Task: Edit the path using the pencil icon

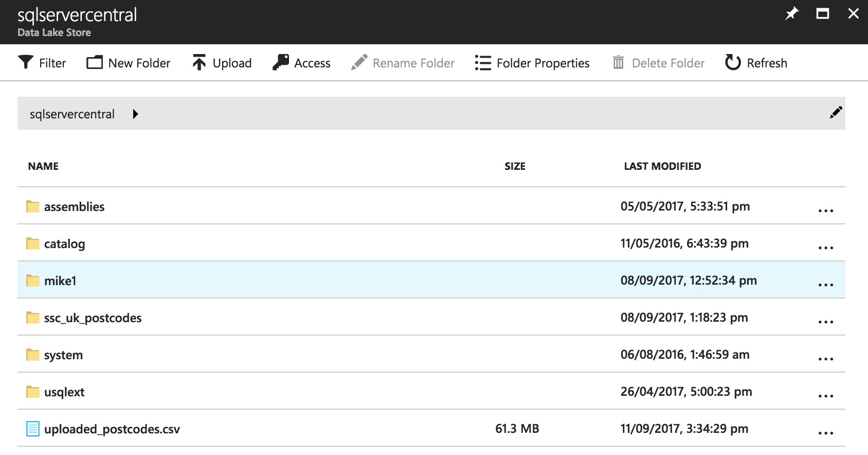Action: click(836, 113)
